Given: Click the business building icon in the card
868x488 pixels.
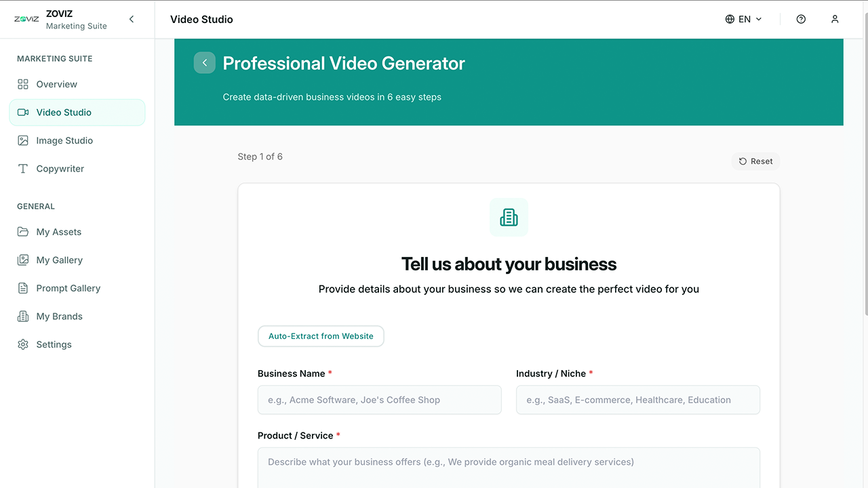Looking at the screenshot, I should [x=509, y=218].
